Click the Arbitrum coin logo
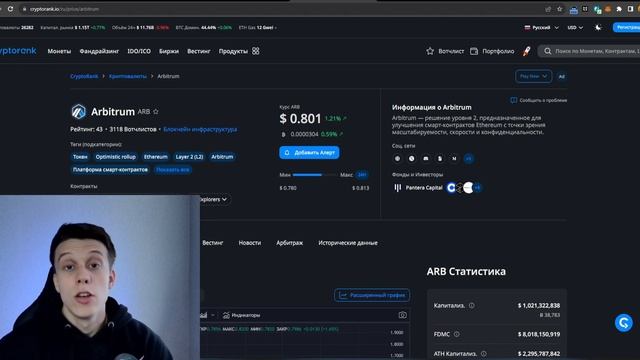The image size is (640, 360). [78, 111]
